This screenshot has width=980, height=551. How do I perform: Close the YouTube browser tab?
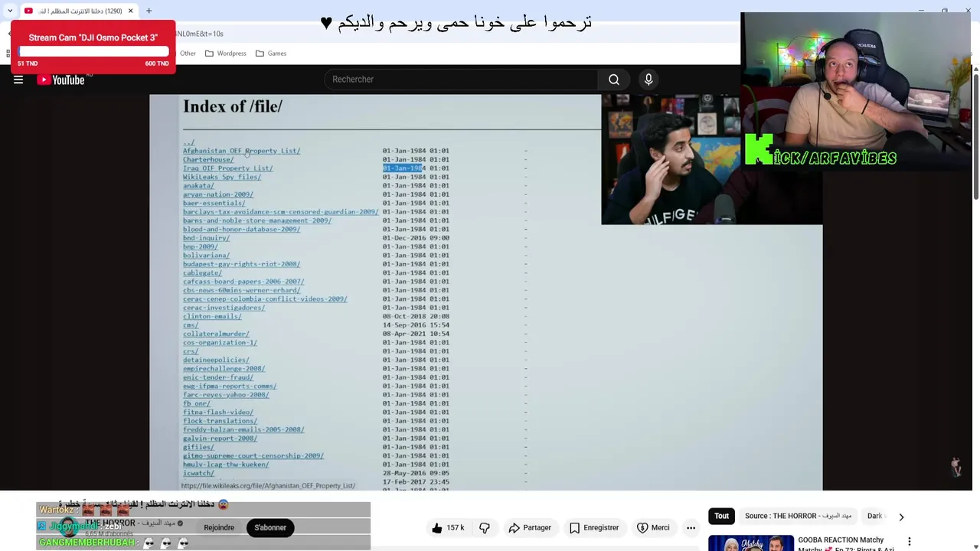130,11
